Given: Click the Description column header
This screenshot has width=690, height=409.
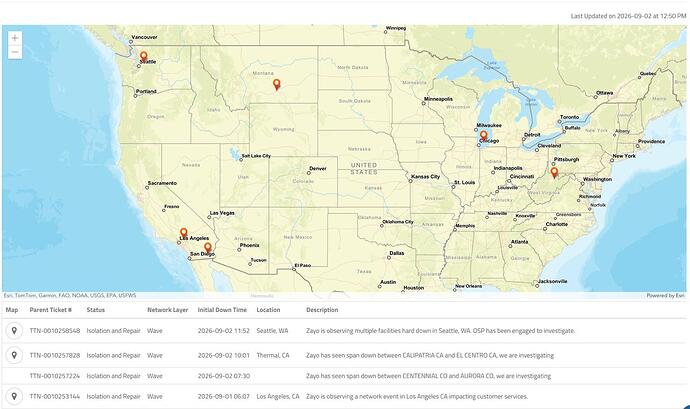Looking at the screenshot, I should pos(322,310).
